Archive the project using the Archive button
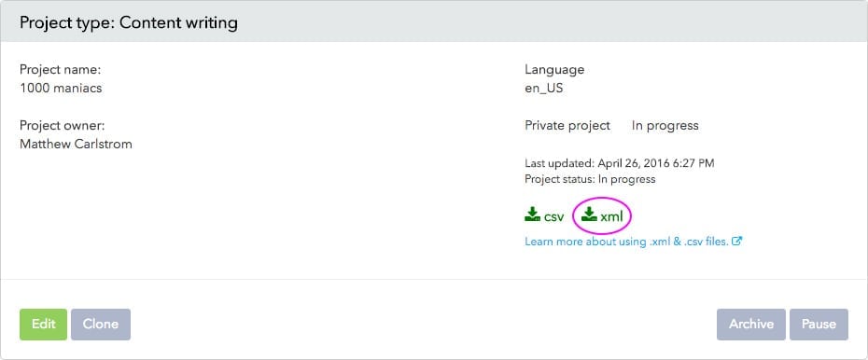The height and width of the screenshot is (360, 868). 751,324
